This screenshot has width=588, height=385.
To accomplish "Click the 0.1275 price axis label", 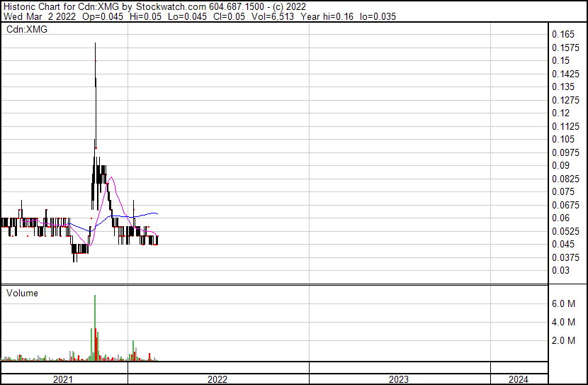I will [x=565, y=100].
